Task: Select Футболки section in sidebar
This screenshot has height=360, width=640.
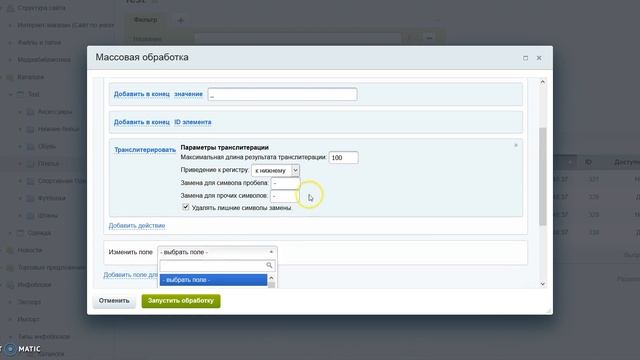Action: [x=51, y=198]
